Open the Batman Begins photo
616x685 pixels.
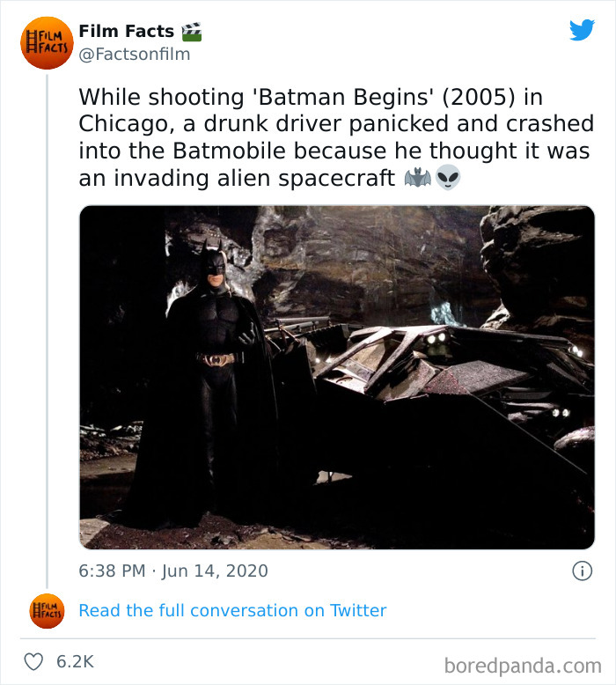point(337,377)
